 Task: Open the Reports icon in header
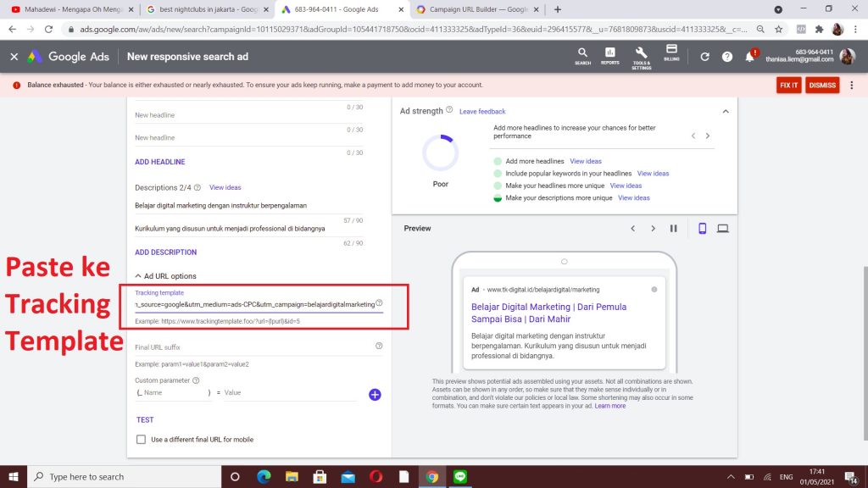click(609, 54)
